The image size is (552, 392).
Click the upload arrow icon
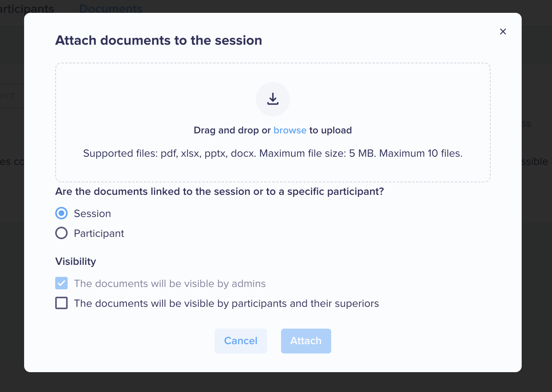click(x=273, y=99)
